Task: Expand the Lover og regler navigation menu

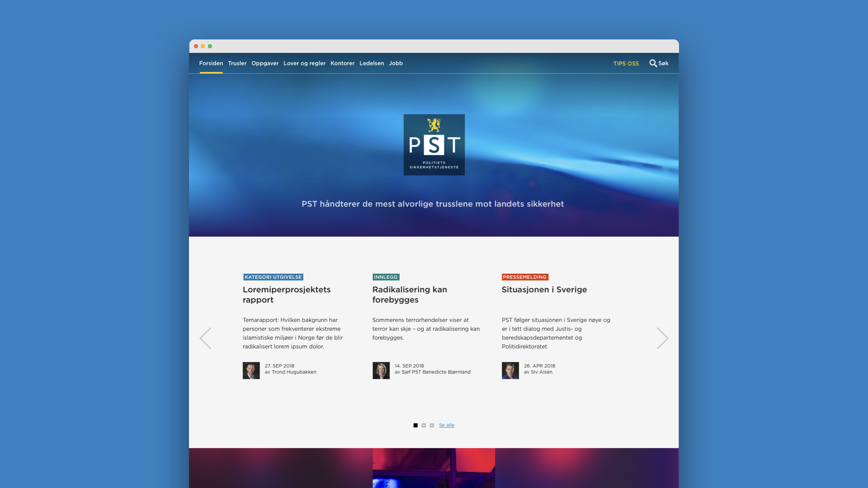Action: (304, 62)
